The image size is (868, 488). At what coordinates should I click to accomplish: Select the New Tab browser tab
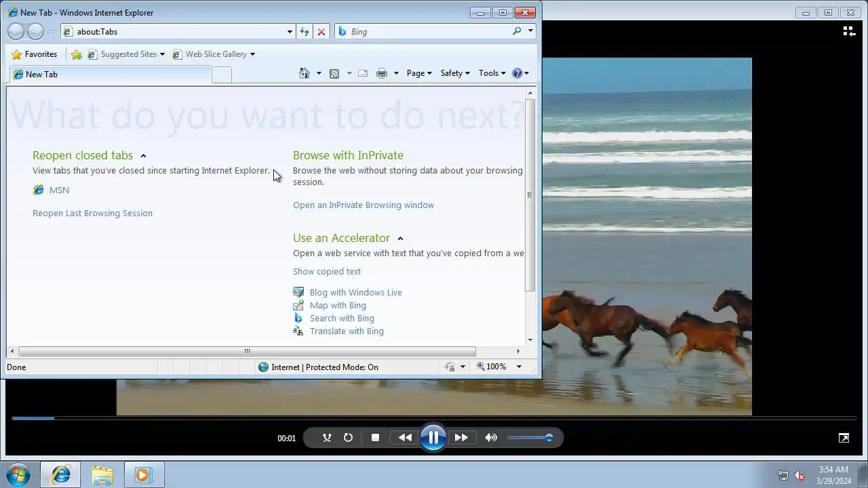coord(111,75)
